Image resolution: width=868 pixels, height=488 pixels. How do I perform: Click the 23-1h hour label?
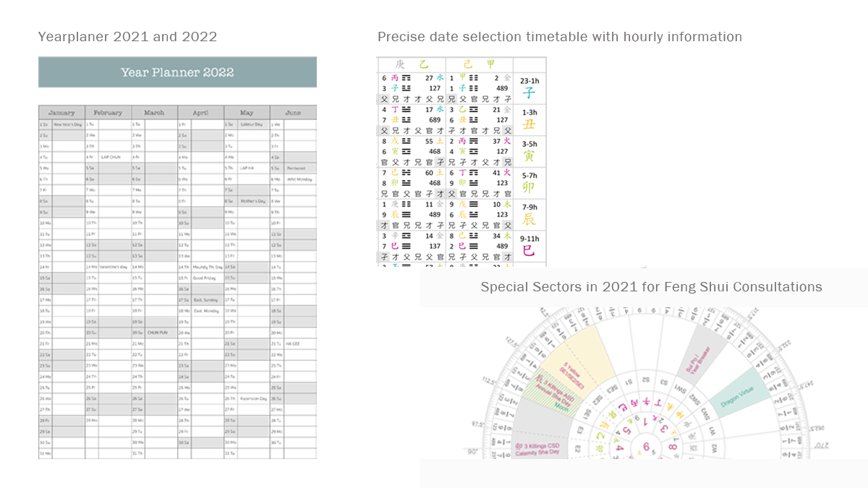[x=529, y=81]
